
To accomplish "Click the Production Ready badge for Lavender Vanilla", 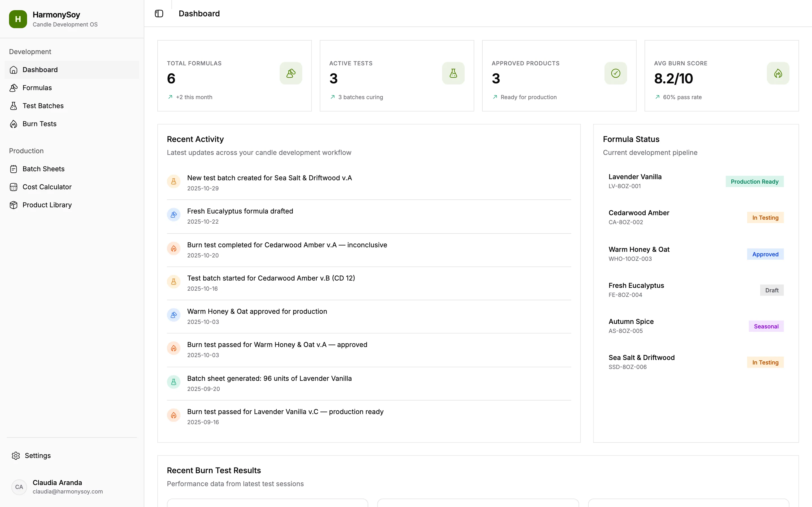I will [754, 181].
